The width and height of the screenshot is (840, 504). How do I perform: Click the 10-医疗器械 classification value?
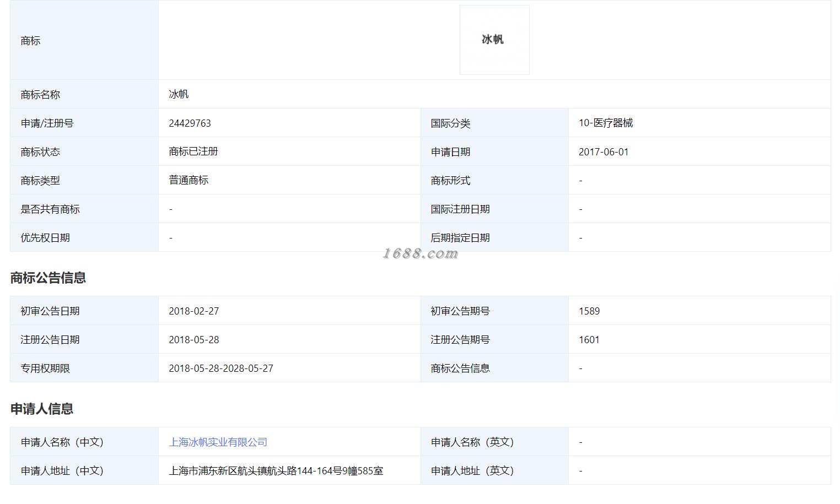(606, 123)
